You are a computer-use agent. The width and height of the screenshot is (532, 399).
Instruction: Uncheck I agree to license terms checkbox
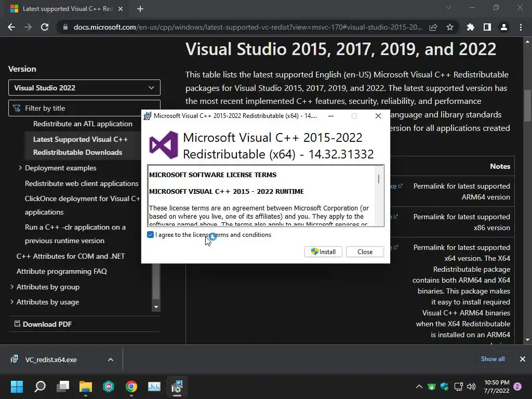pos(150,234)
